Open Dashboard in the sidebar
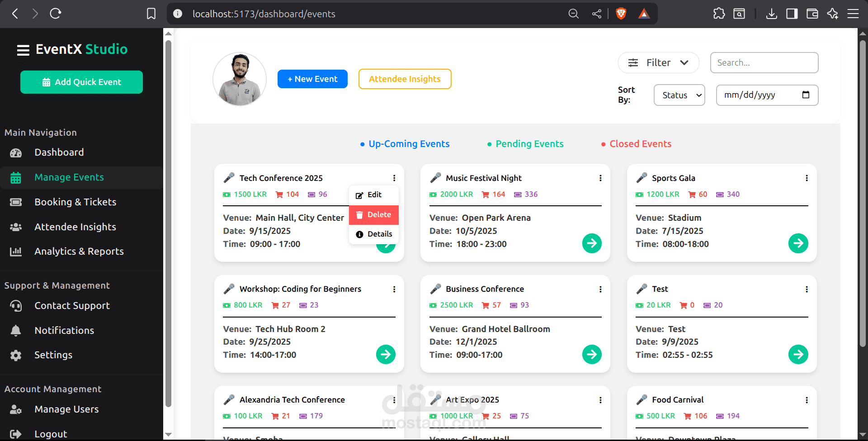The width and height of the screenshot is (868, 441). pos(81,152)
